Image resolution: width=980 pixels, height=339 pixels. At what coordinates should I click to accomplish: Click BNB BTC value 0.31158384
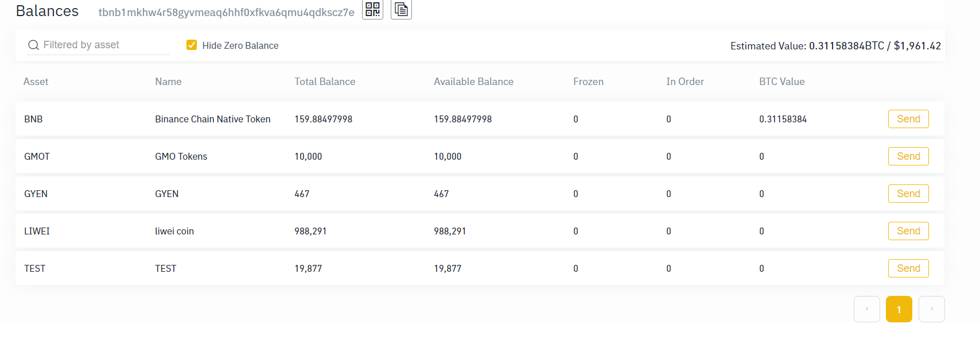[783, 119]
